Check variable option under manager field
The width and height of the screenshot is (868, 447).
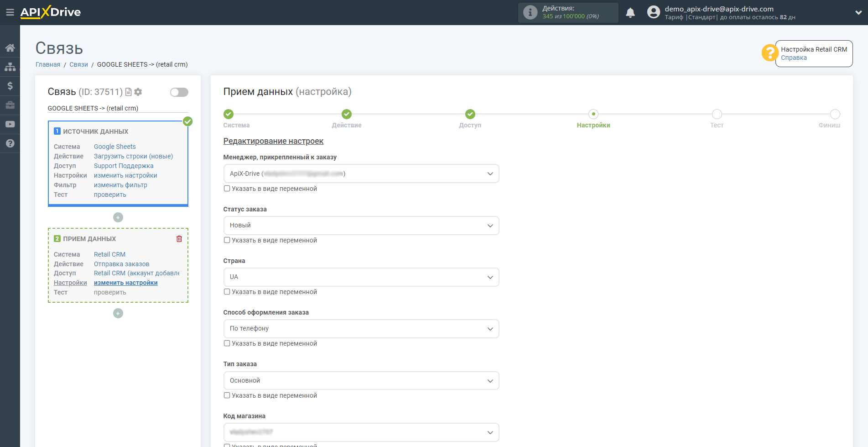(x=227, y=189)
